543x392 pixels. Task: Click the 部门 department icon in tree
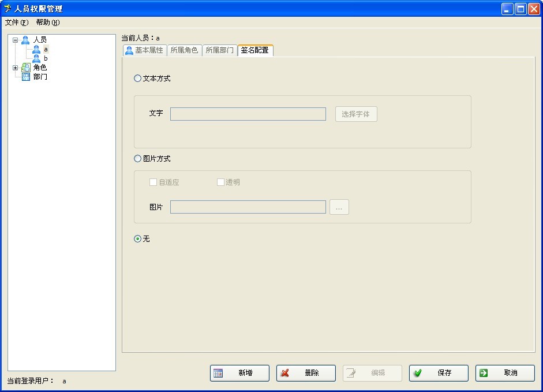pos(25,77)
